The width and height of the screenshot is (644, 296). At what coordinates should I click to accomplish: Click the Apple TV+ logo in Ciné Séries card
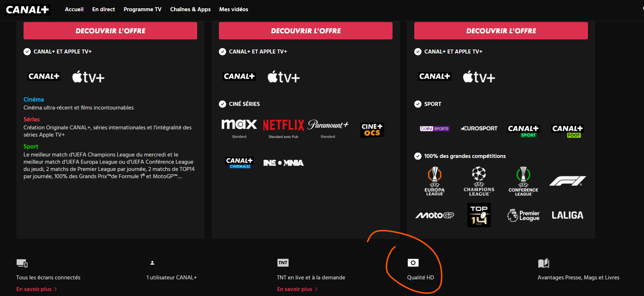pos(284,77)
